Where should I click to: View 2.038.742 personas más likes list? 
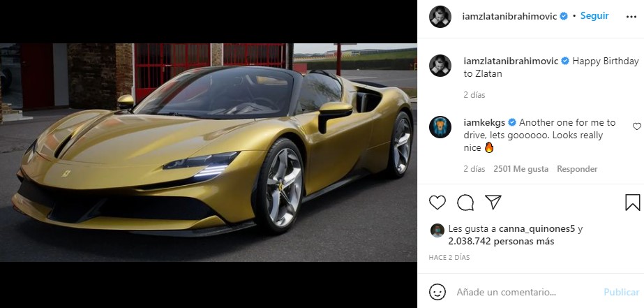point(501,242)
